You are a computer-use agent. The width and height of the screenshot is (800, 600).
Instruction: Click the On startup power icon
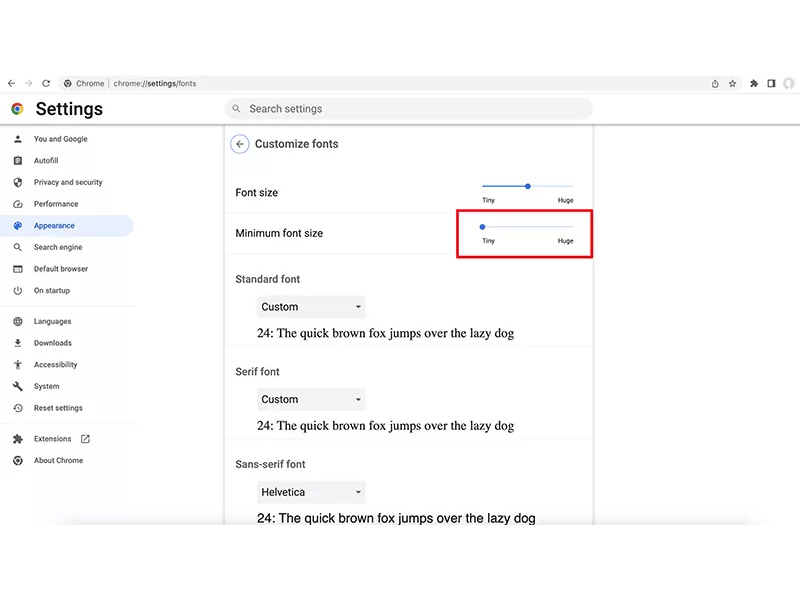click(x=18, y=290)
